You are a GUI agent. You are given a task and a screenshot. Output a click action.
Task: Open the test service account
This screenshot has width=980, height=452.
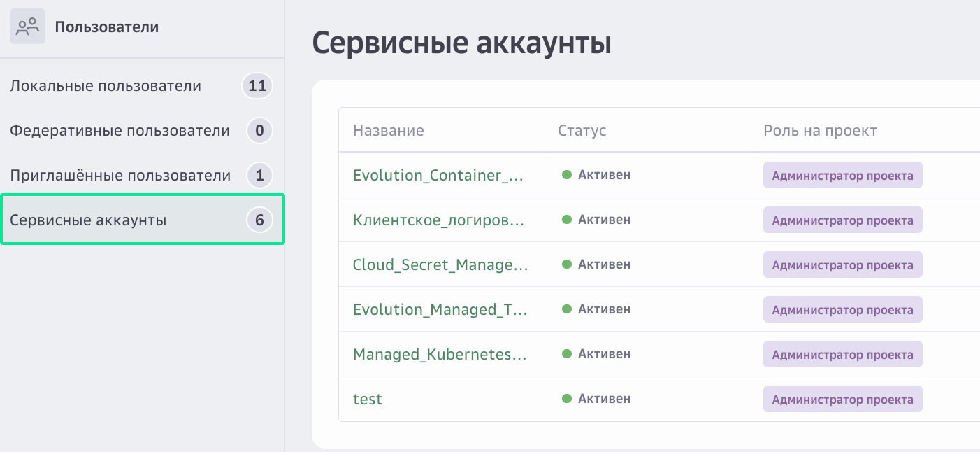(x=368, y=399)
